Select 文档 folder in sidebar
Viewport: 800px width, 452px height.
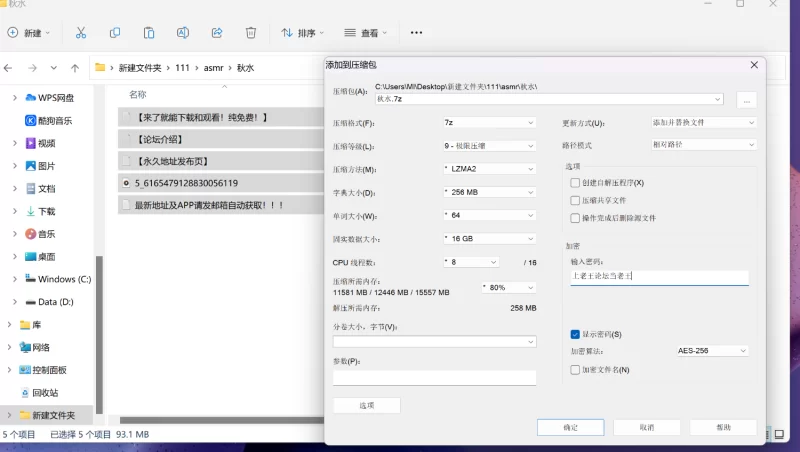[40, 188]
